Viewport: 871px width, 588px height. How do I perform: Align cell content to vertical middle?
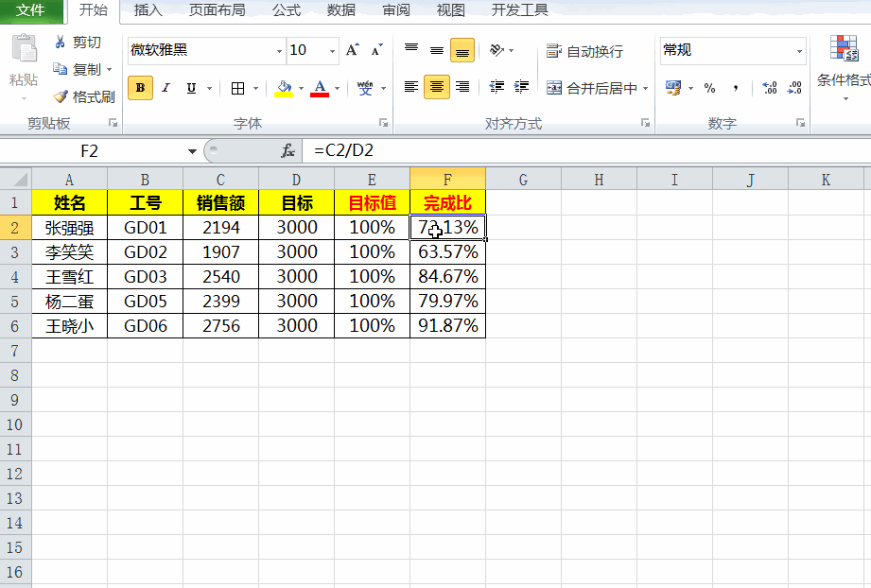coord(437,50)
